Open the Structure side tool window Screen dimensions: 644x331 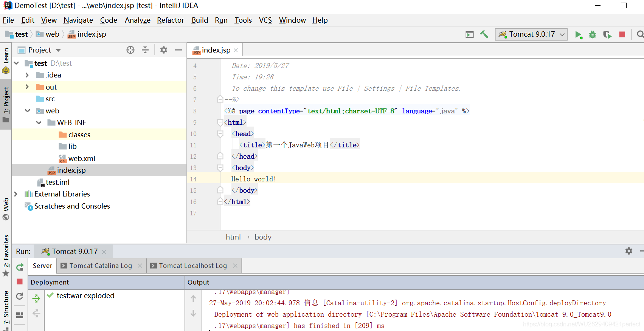(x=6, y=309)
